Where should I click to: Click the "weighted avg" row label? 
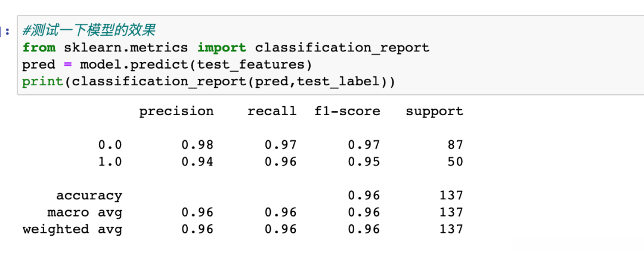[72, 229]
